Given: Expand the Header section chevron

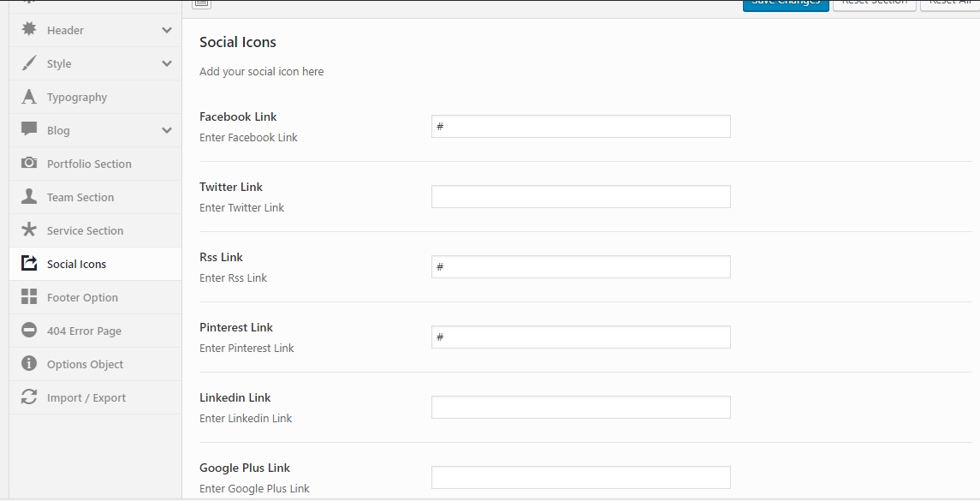Looking at the screenshot, I should tap(166, 30).
